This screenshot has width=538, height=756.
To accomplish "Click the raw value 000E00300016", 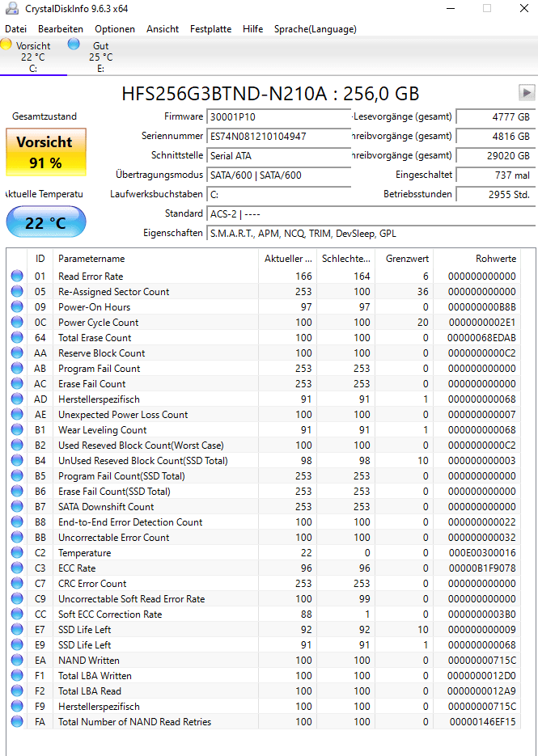I will point(481,553).
